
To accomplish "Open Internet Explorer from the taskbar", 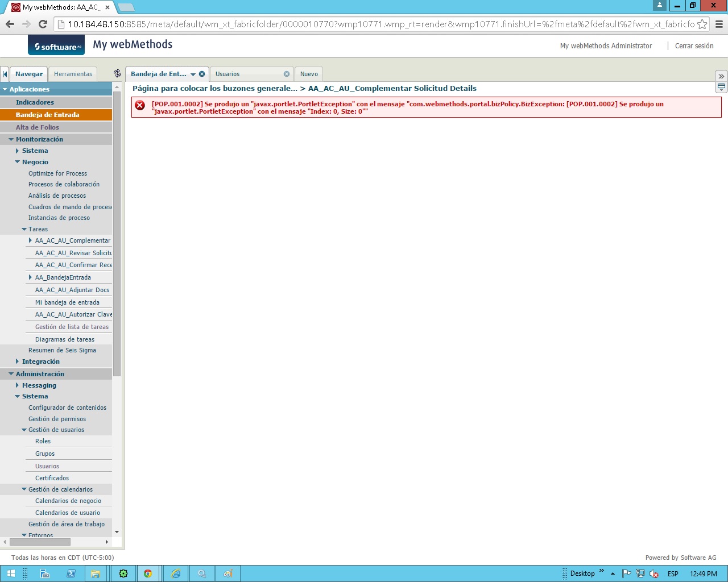I will (176, 573).
